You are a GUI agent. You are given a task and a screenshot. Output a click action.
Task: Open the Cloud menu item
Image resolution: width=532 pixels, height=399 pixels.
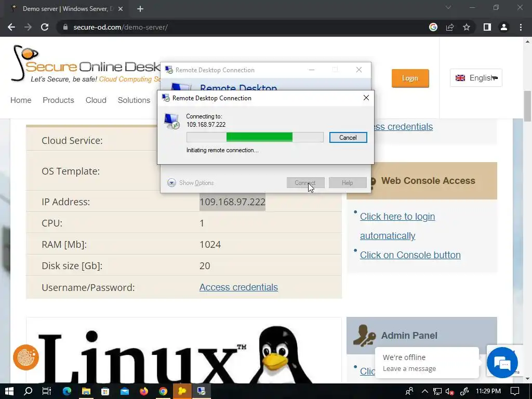(x=96, y=100)
